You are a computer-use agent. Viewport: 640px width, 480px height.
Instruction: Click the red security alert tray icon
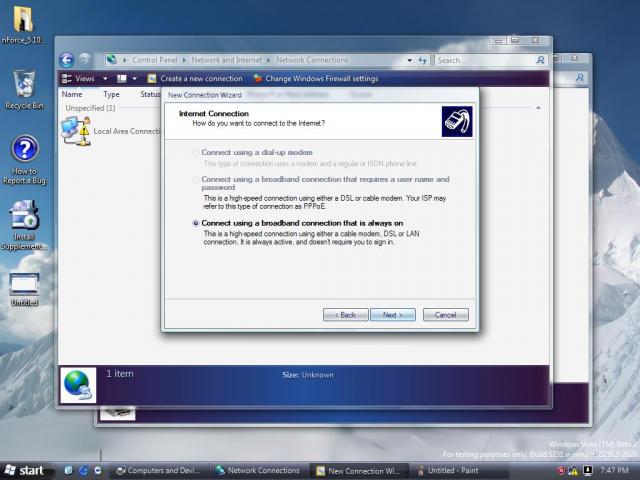tap(562, 471)
